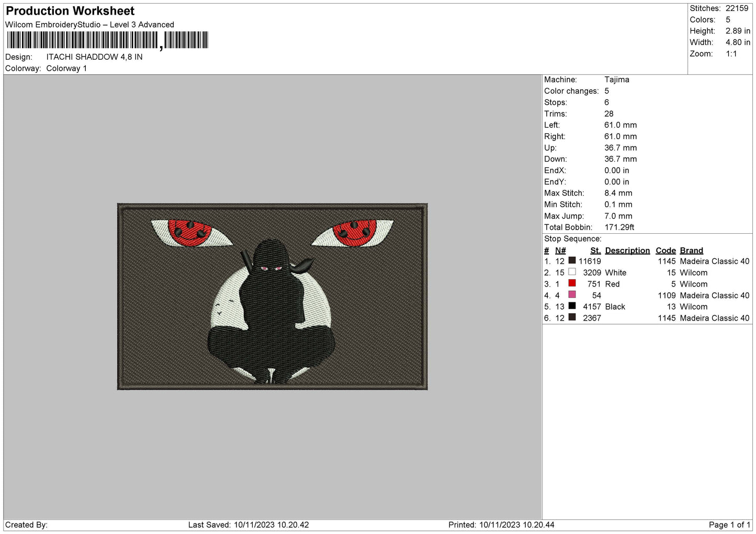The width and height of the screenshot is (756, 534).
Task: Click the Stops value '6'
Action: pyautogui.click(x=606, y=103)
